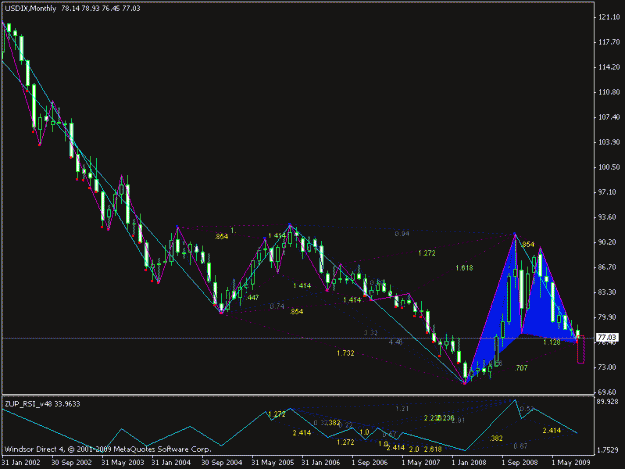625x469 pixels.
Task: Select the 1.21 label in RSI panel
Action: tap(402, 409)
